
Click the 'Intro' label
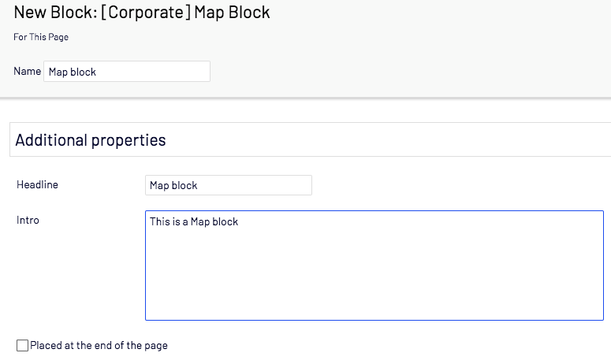pyautogui.click(x=28, y=221)
